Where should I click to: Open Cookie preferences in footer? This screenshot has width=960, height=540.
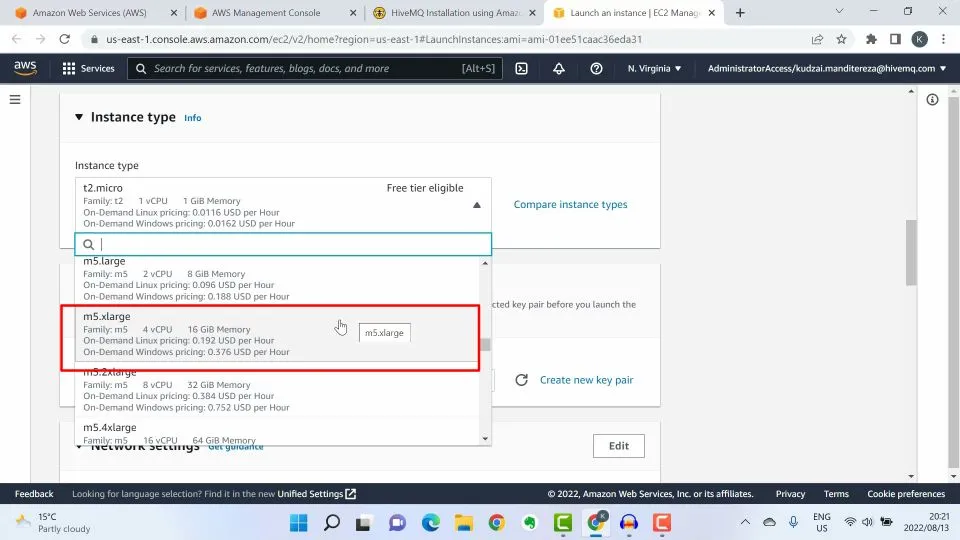pyautogui.click(x=906, y=494)
